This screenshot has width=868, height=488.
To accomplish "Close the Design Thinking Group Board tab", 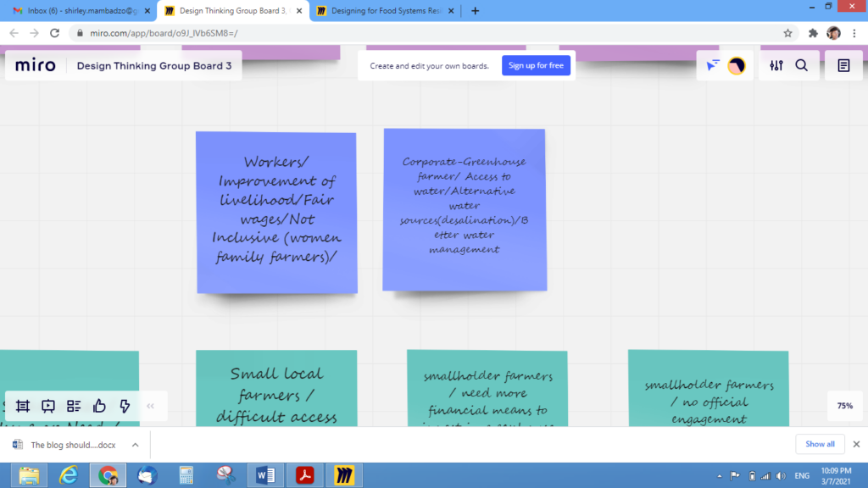I will [x=299, y=11].
